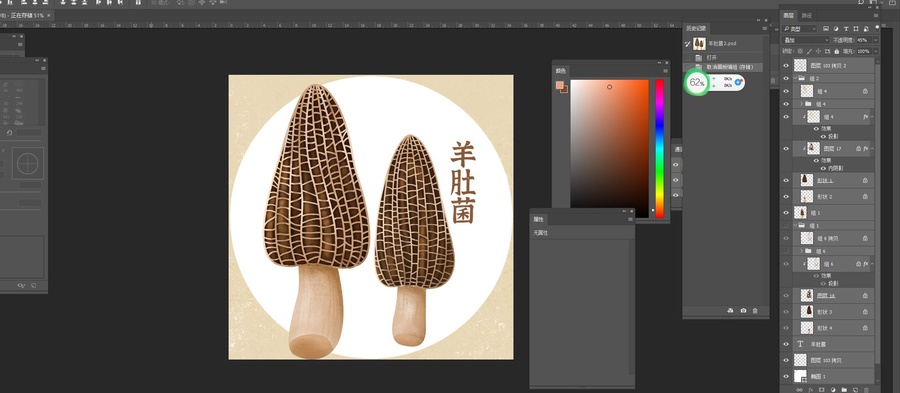The height and width of the screenshot is (393, 900).
Task: Select the 图层 103 拷贝 2 layer thumbnail
Action: click(800, 66)
